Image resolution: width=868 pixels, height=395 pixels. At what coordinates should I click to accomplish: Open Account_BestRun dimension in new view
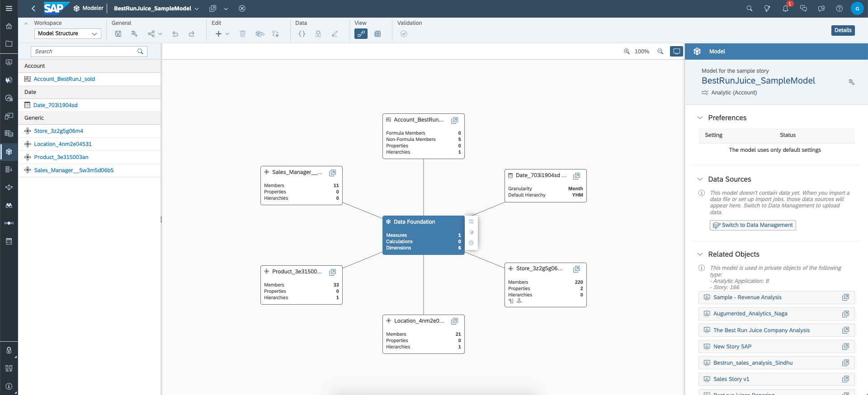(x=455, y=120)
